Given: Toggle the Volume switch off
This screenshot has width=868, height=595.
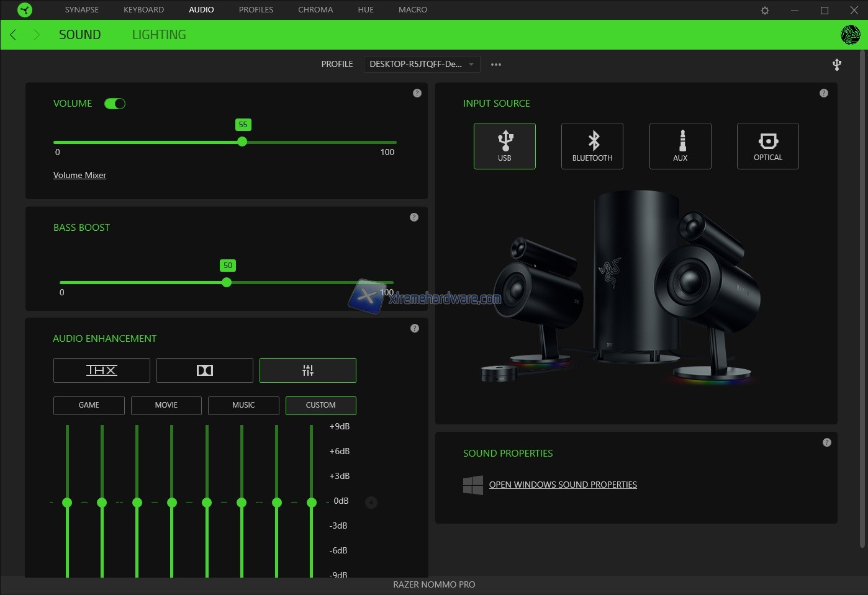Looking at the screenshot, I should point(115,104).
